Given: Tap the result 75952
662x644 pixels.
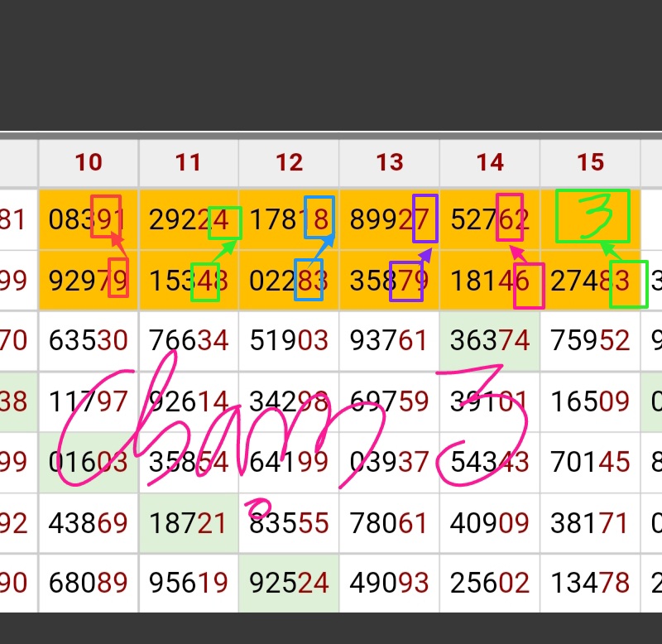Looking at the screenshot, I should click(590, 341).
